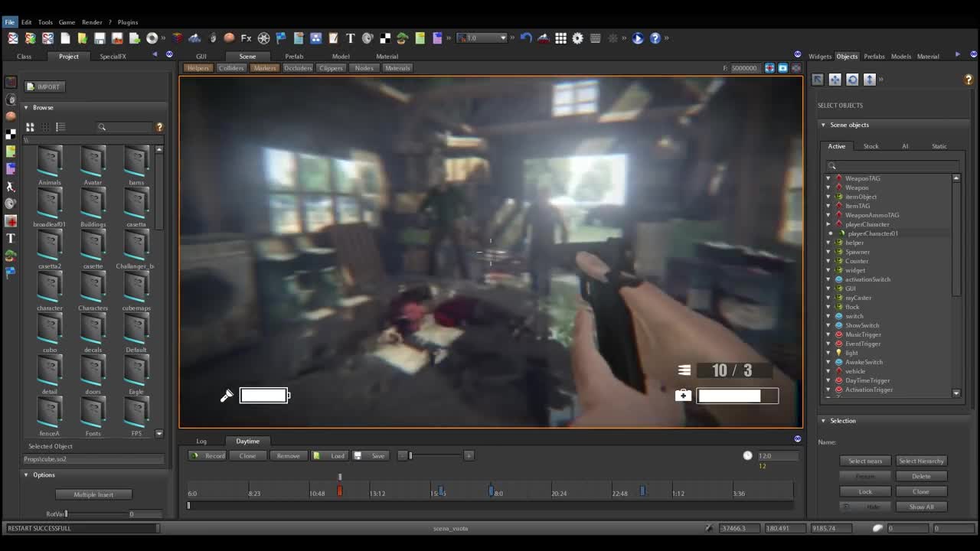The width and height of the screenshot is (980, 551).
Task: Click the Daytime zoom slider handle
Action: pyautogui.click(x=410, y=456)
